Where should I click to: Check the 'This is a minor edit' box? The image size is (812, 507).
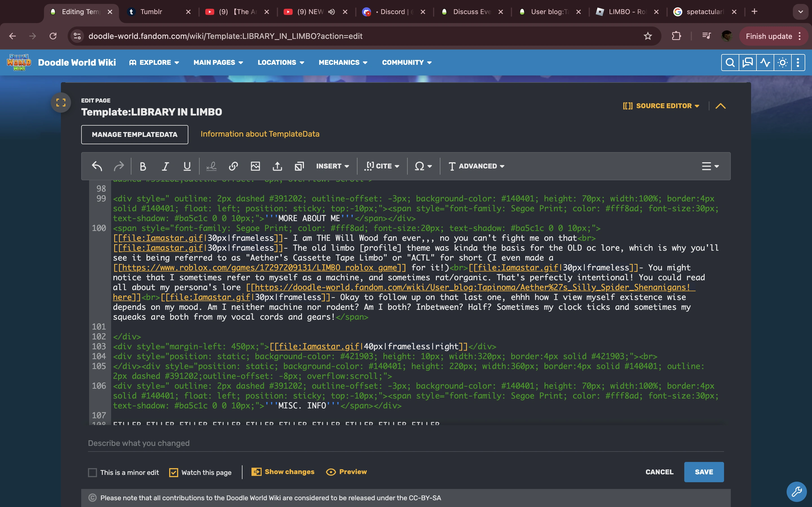92,472
